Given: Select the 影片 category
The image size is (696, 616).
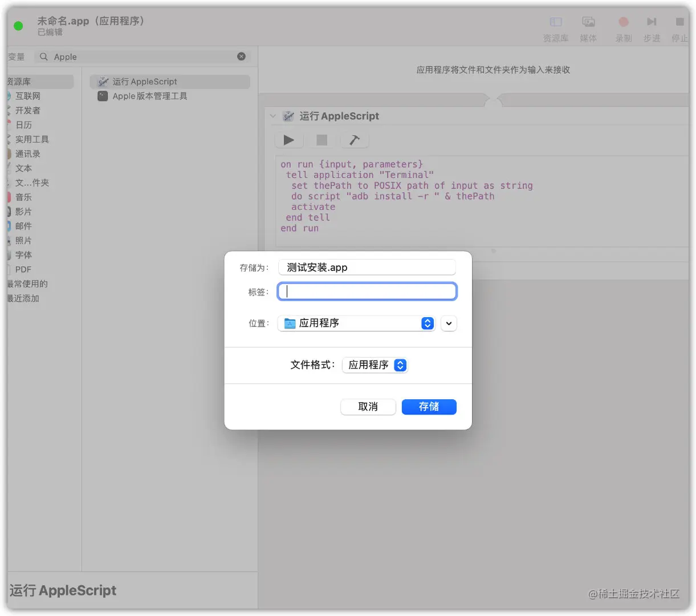Looking at the screenshot, I should tap(23, 212).
